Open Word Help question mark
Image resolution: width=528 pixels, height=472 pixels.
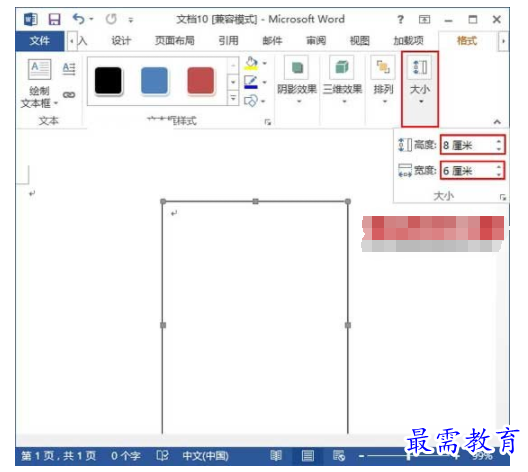(x=400, y=20)
